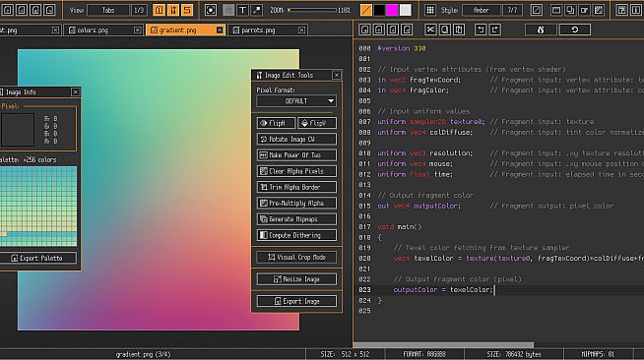Close the Image Info panel
644x360 pixels.
tap(75, 92)
